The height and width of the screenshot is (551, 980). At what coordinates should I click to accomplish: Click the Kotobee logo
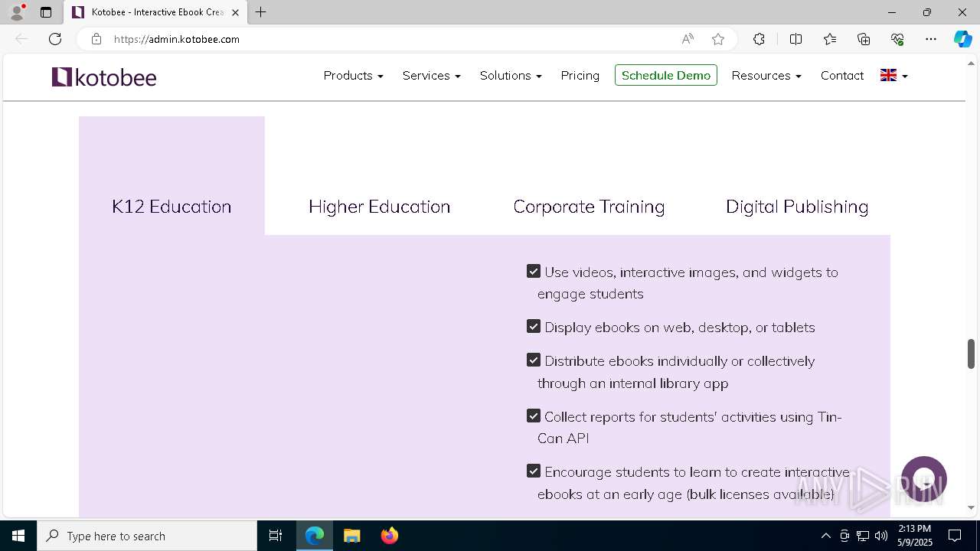pos(104,77)
